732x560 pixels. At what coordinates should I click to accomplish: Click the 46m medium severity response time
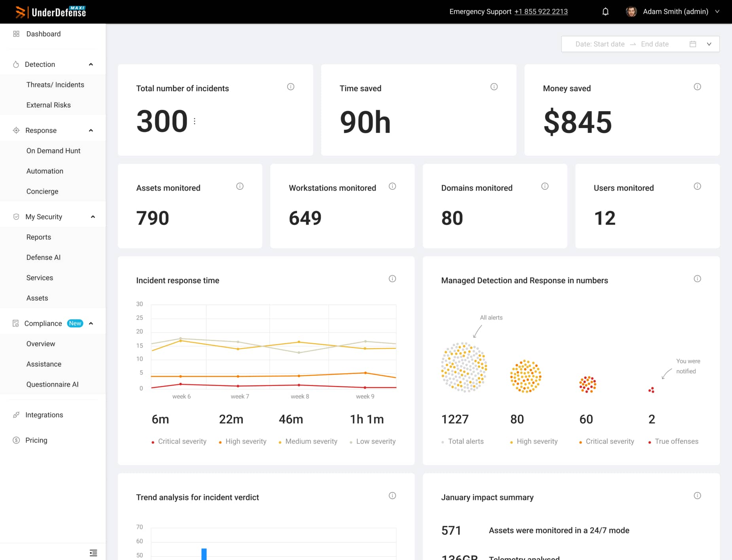[x=291, y=419]
